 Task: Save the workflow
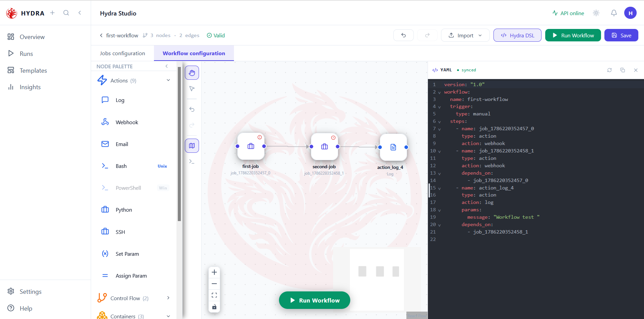621,35
